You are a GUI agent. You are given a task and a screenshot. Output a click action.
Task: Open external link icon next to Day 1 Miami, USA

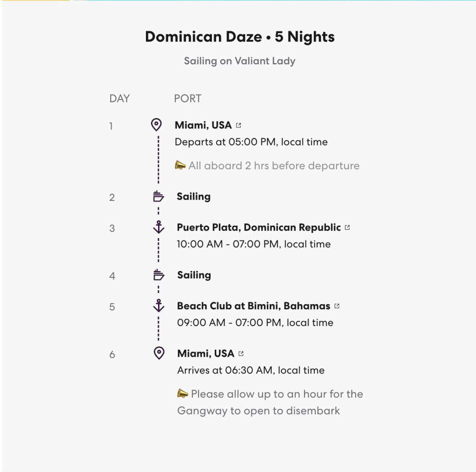tap(239, 125)
